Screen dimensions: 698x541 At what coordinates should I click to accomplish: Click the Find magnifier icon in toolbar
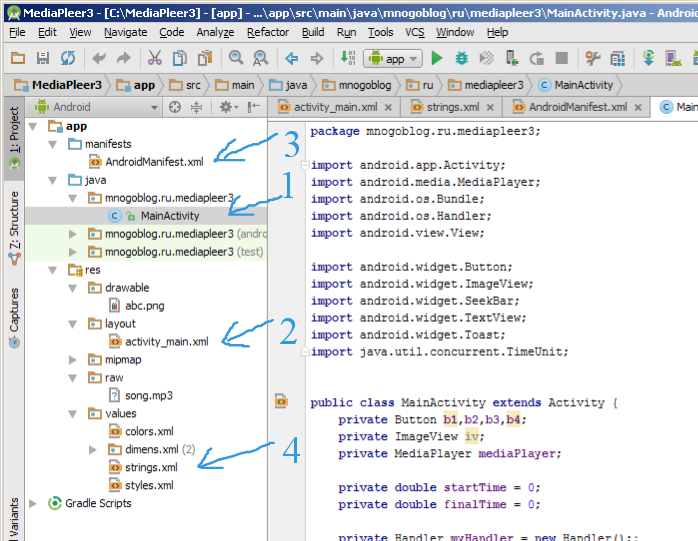click(235, 59)
